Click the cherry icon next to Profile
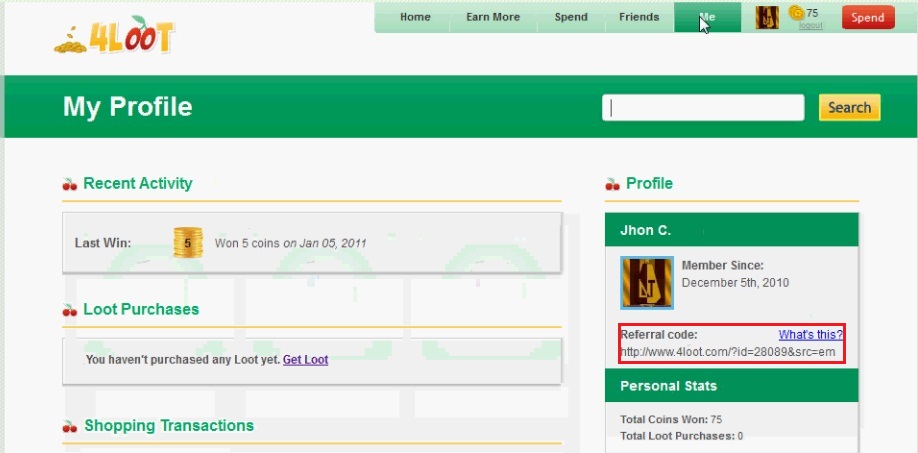 point(613,184)
